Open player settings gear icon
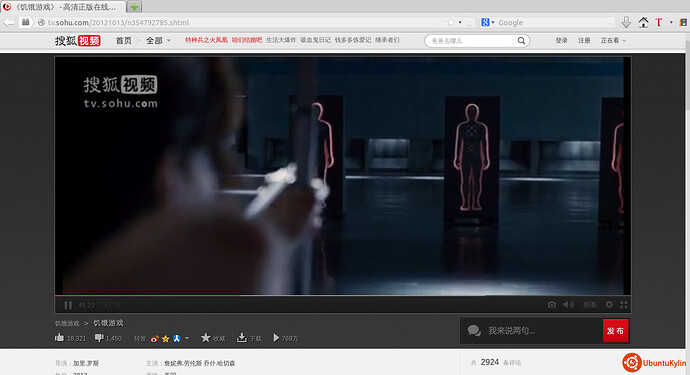The height and width of the screenshot is (375, 690). [x=609, y=305]
